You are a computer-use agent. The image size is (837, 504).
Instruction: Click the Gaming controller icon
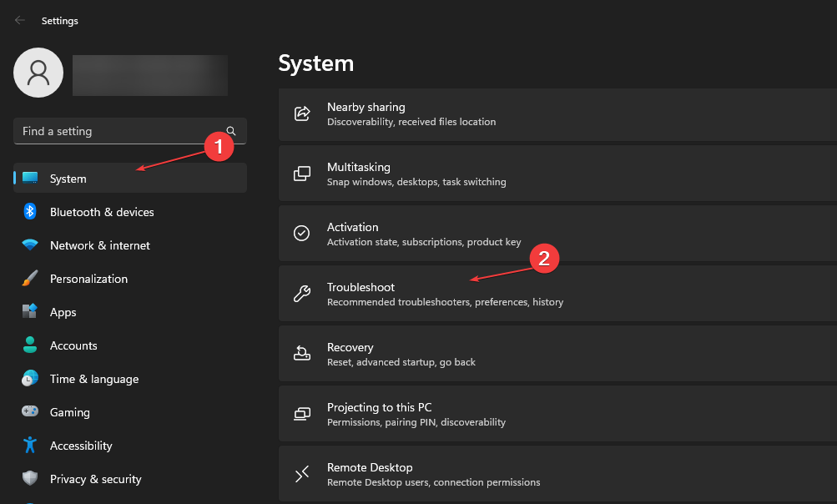(x=30, y=412)
